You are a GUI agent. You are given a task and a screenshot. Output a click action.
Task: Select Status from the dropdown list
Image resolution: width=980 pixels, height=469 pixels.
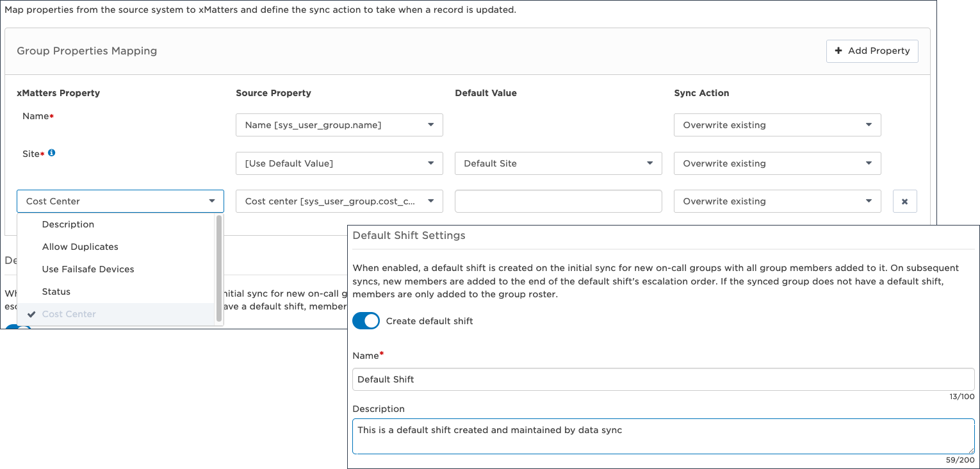[116, 292]
